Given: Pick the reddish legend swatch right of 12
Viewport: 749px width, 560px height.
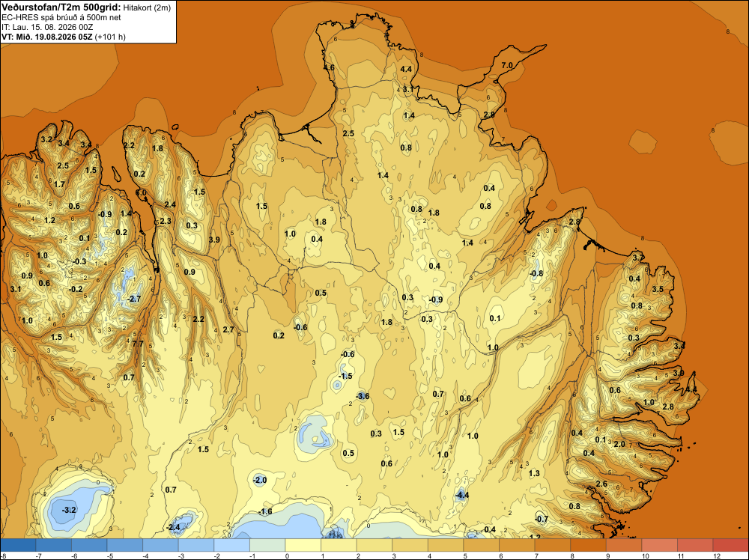Looking at the screenshot, I should pos(730,545).
